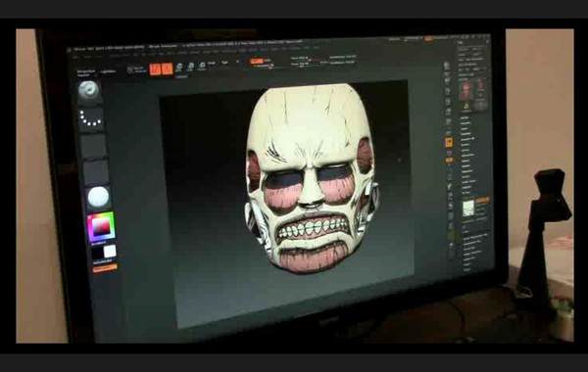
Task: Pick a hue in the color picker square
Action: tap(101, 226)
